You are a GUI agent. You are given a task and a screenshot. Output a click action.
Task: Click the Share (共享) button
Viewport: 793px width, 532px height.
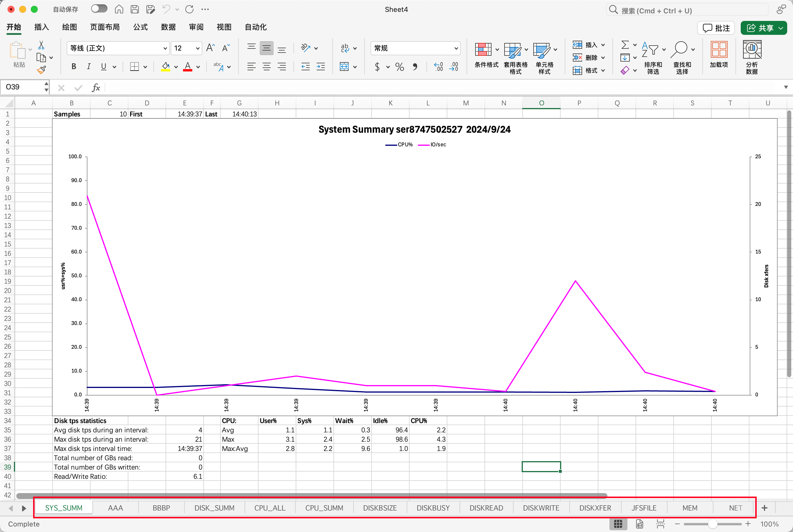(763, 28)
